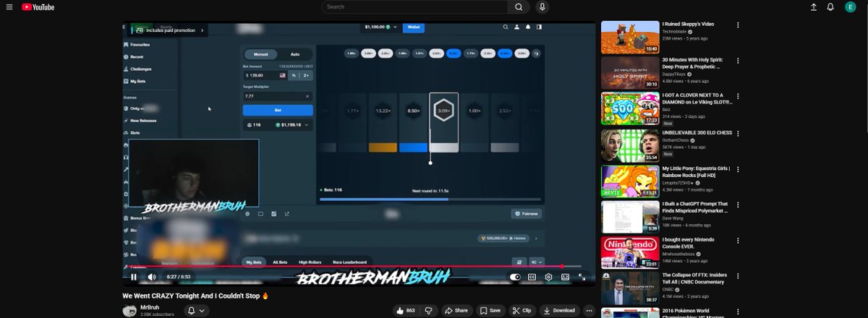
Task: Expand channel notification bell dropdown
Action: tap(197, 310)
